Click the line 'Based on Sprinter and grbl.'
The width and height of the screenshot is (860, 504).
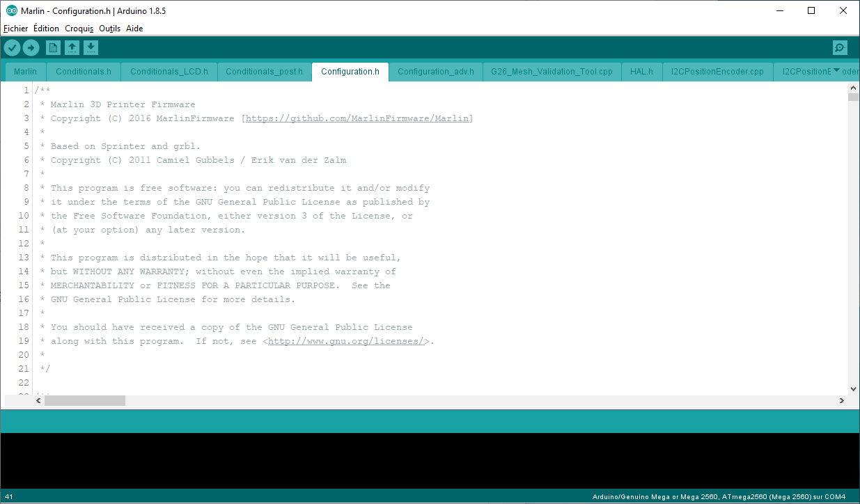pos(125,146)
